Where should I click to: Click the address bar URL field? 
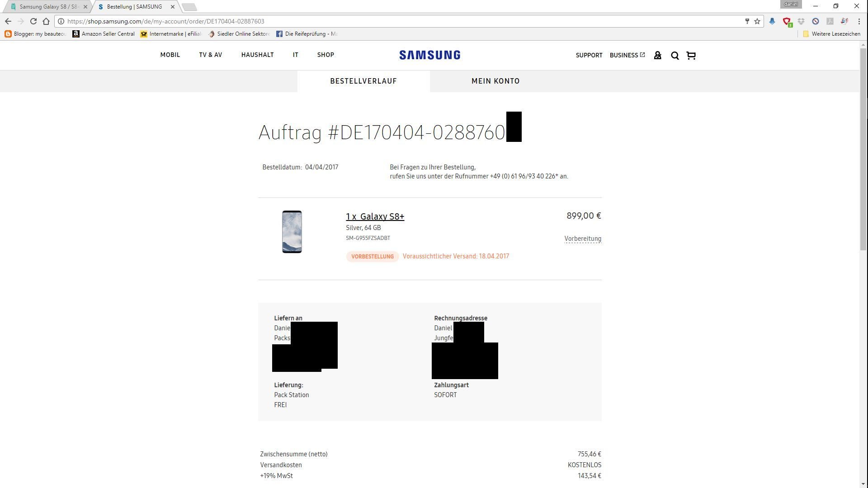pos(402,21)
